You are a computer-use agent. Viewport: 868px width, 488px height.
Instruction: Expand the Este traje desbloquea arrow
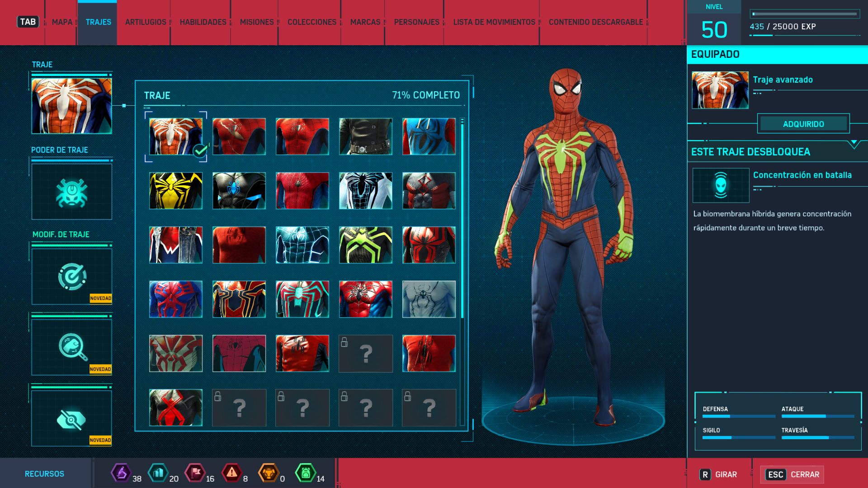(854, 144)
